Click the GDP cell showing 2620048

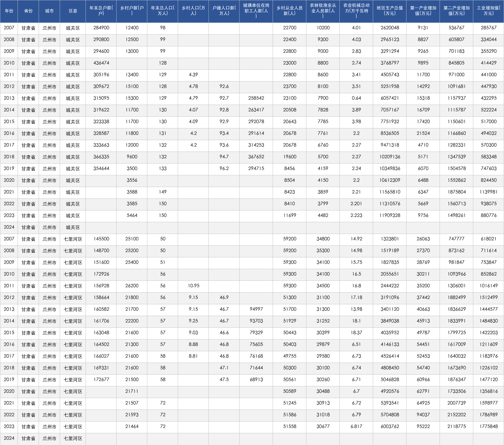(x=389, y=28)
